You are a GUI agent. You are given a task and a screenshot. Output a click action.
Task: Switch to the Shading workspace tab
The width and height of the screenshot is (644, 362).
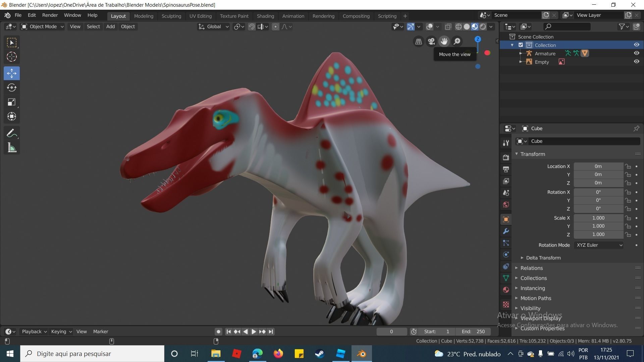pyautogui.click(x=265, y=16)
